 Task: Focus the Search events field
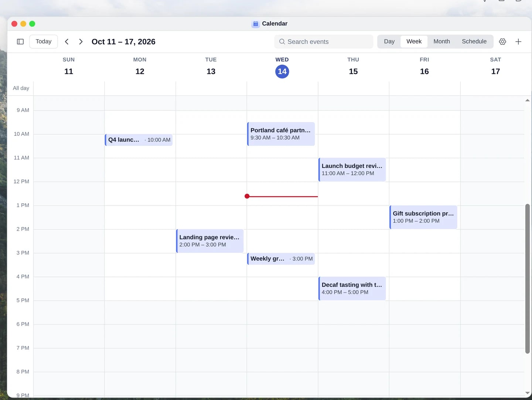324,42
